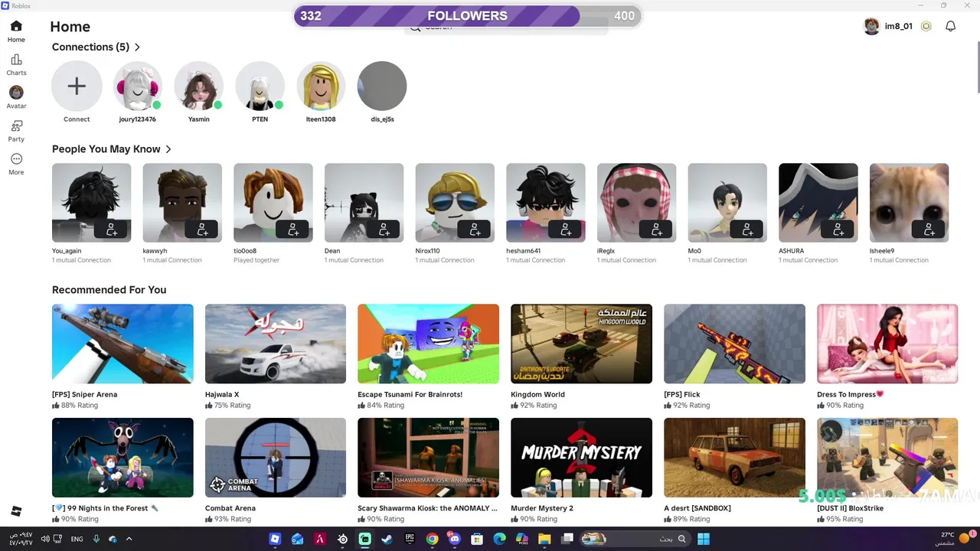The width and height of the screenshot is (980, 551).
Task: Add hesham641 as a connection
Action: [x=566, y=229]
